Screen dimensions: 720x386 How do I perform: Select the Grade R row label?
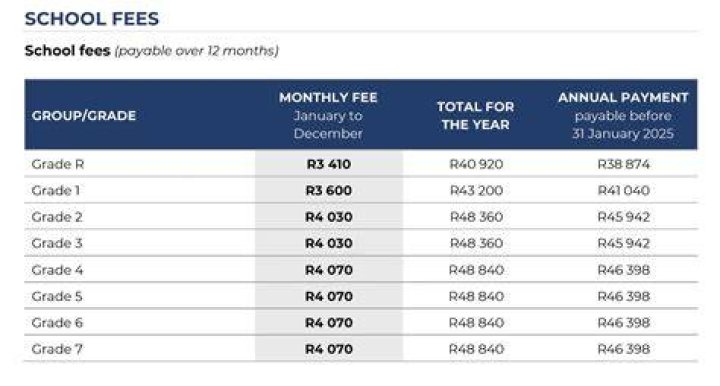tap(58, 164)
